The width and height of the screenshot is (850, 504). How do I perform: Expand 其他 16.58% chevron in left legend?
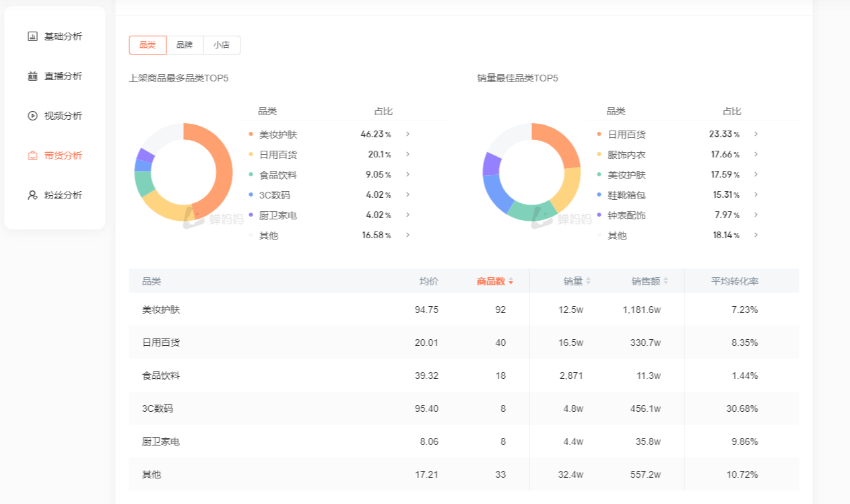407,235
